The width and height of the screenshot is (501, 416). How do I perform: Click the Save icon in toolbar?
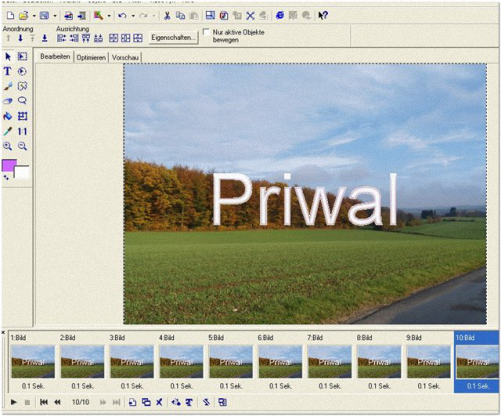click(44, 15)
